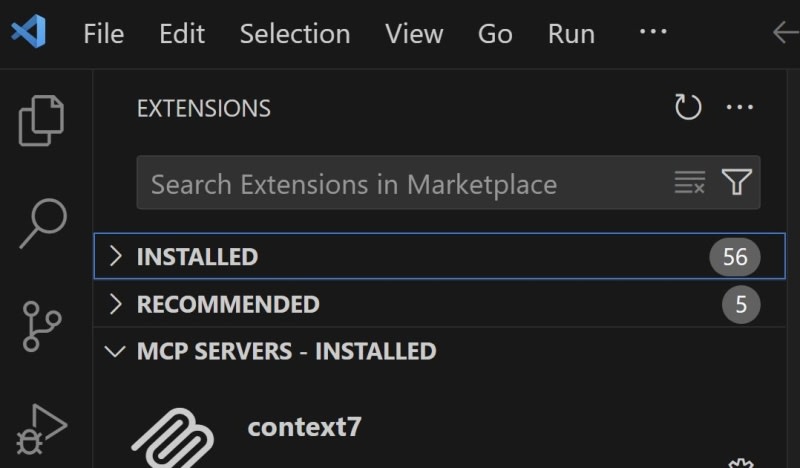Viewport: 800px width, 468px height.
Task: Open the View menu
Action: pos(414,34)
